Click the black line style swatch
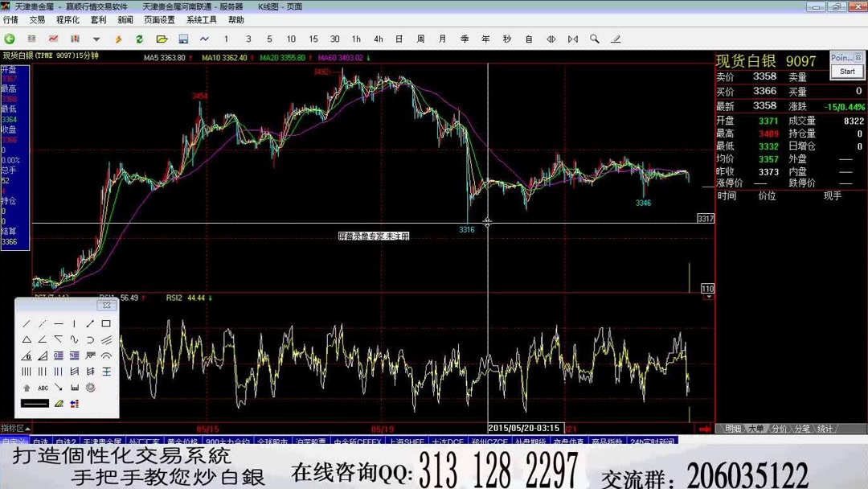Screen dimensions: 868x489 click(x=35, y=402)
